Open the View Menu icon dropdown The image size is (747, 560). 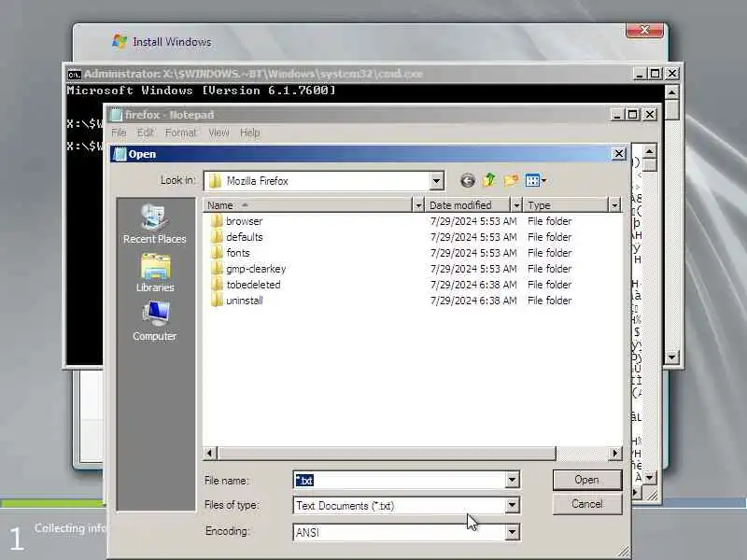535,180
